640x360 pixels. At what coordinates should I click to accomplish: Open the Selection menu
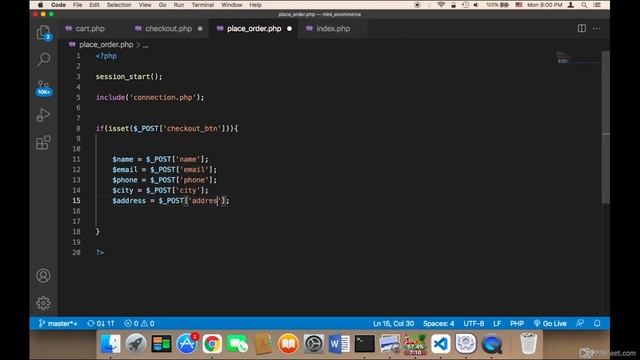click(x=119, y=5)
